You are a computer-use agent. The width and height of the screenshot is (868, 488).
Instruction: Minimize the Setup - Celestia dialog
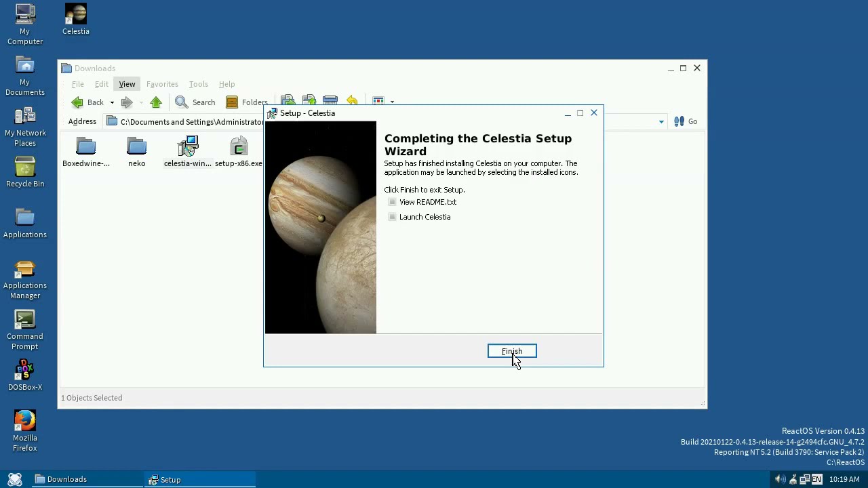pyautogui.click(x=568, y=113)
